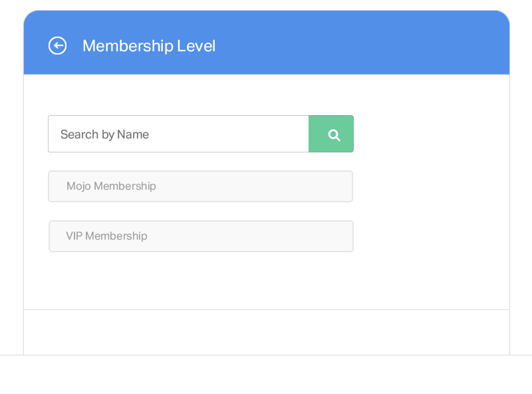Click the back arrow icon in header
Viewport: 532px width, 394px height.
pyautogui.click(x=57, y=45)
